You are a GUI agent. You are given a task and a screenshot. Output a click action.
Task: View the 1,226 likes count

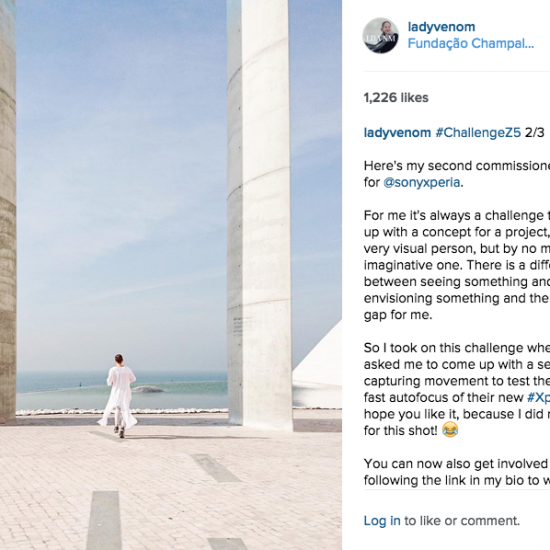click(396, 98)
